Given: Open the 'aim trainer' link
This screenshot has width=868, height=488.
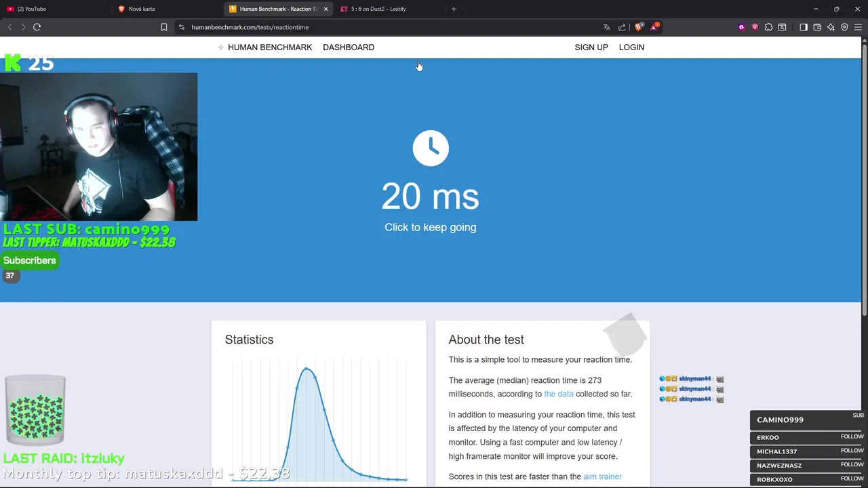Looking at the screenshot, I should tap(602, 476).
